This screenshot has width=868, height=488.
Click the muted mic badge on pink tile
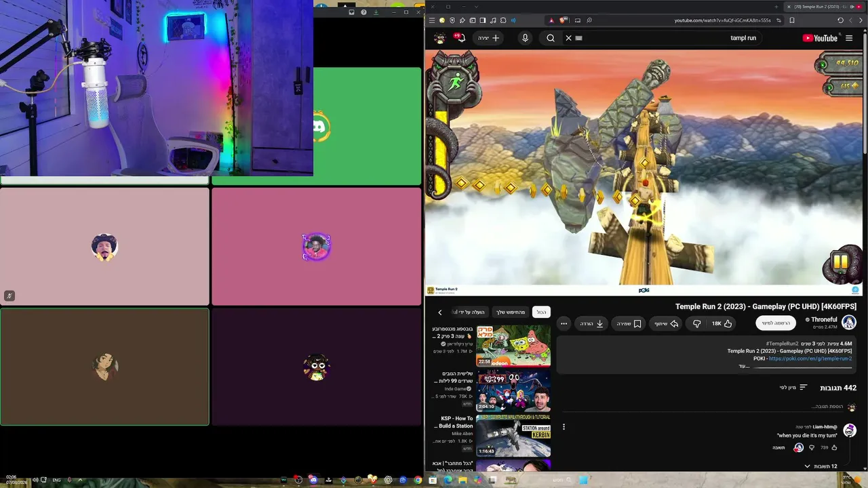click(9, 296)
